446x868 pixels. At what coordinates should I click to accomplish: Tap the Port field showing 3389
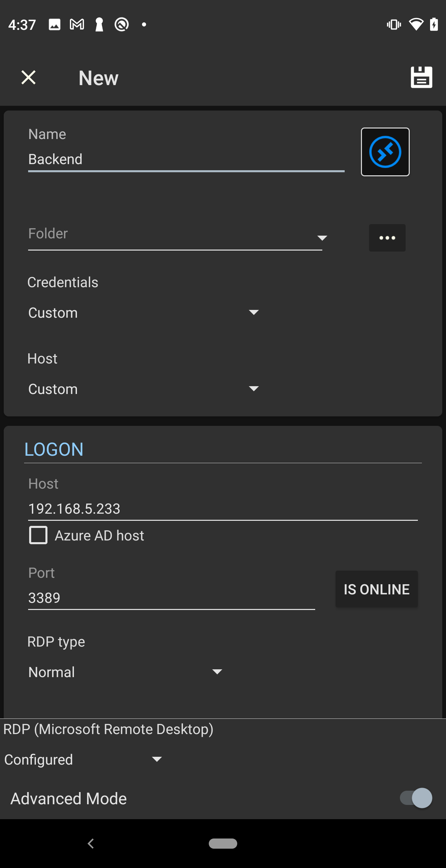[x=171, y=598]
